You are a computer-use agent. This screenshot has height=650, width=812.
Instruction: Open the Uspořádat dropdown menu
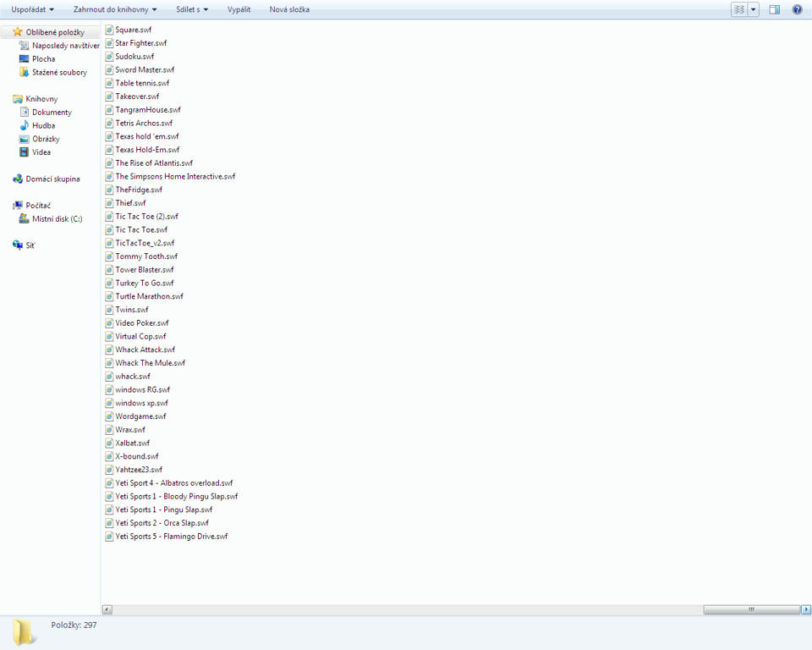[x=33, y=9]
